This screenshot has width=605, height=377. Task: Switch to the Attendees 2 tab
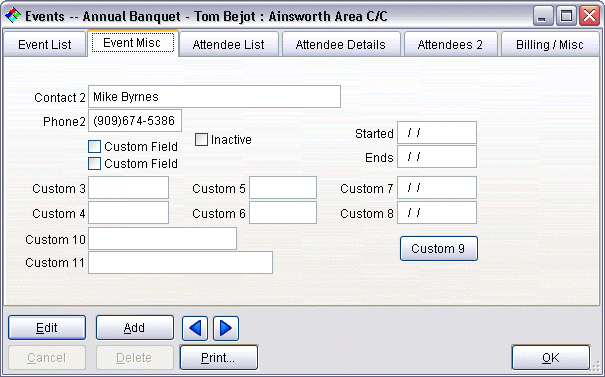coord(450,44)
